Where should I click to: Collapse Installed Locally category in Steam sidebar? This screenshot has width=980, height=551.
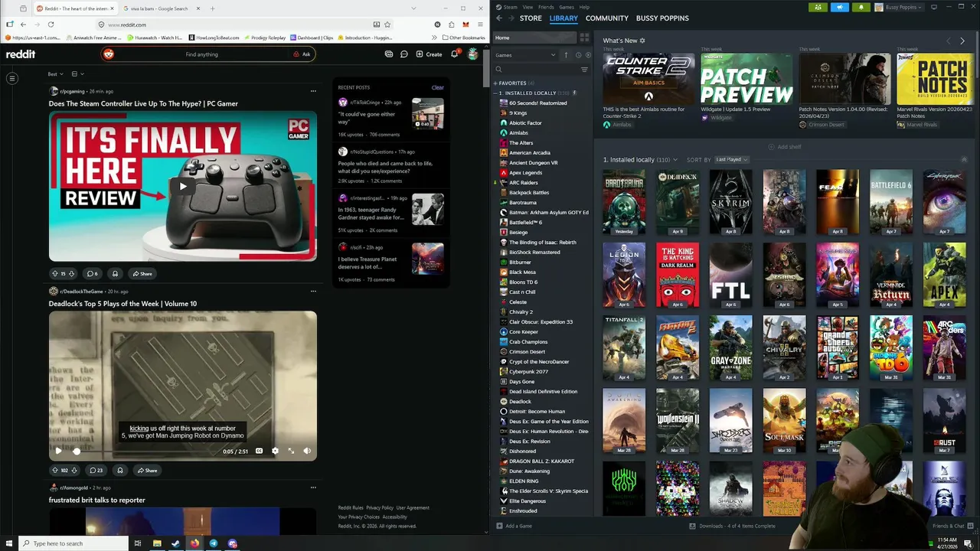click(x=495, y=93)
